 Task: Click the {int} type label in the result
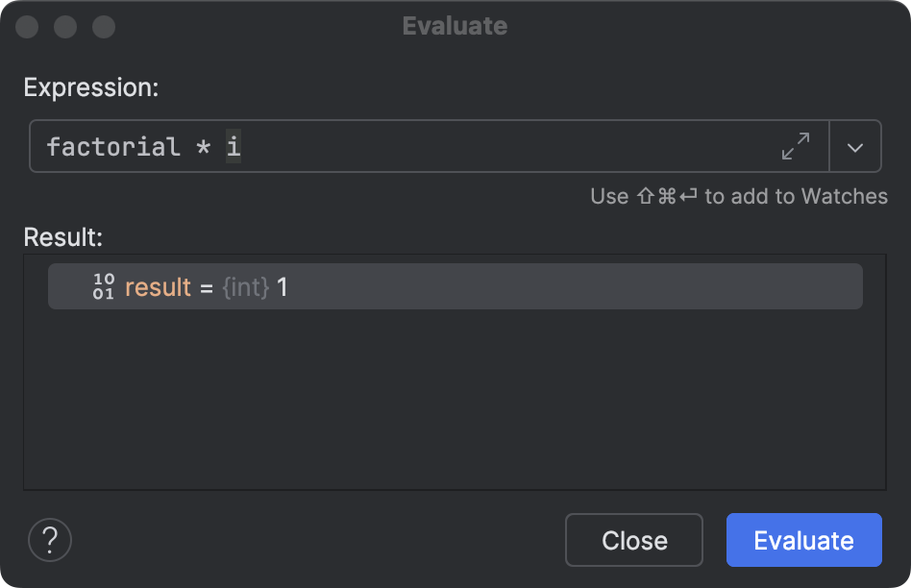pyautogui.click(x=245, y=285)
